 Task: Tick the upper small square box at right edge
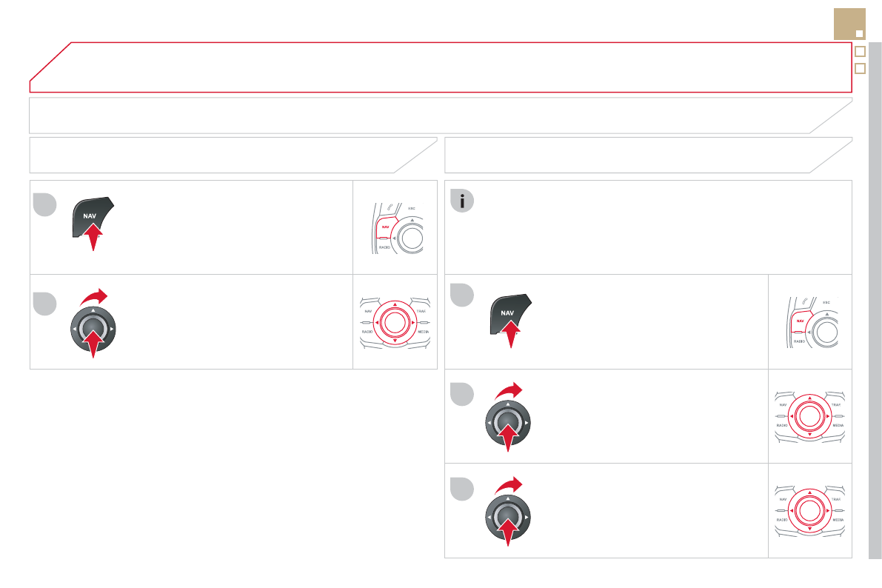tap(860, 52)
